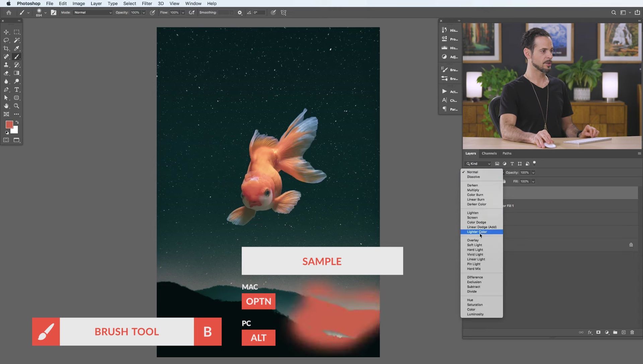Select the Lasso tool
This screenshot has height=364, width=643.
[x=6, y=40]
